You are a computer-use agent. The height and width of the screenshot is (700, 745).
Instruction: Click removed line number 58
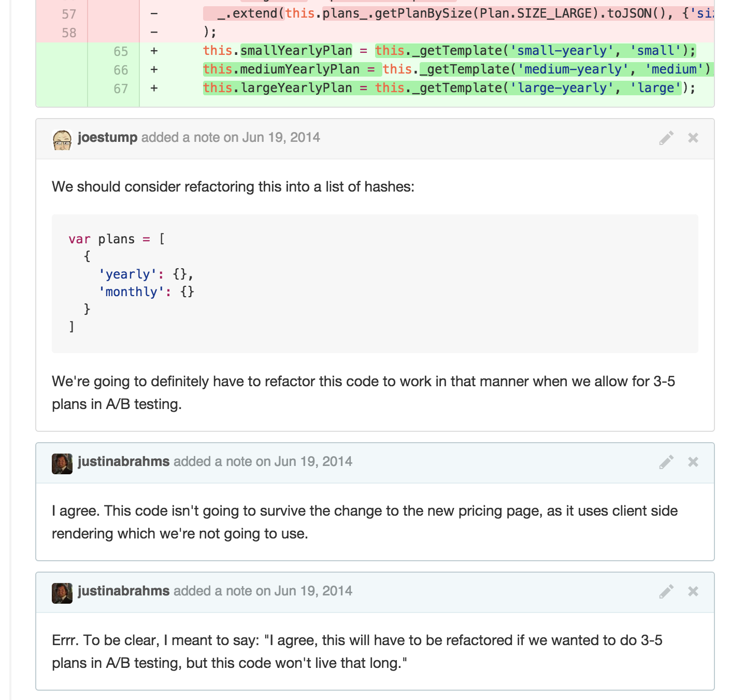(x=69, y=33)
